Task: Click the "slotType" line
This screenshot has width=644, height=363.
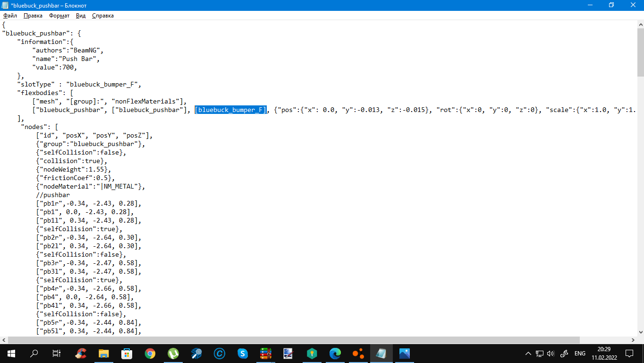Action: pos(79,84)
